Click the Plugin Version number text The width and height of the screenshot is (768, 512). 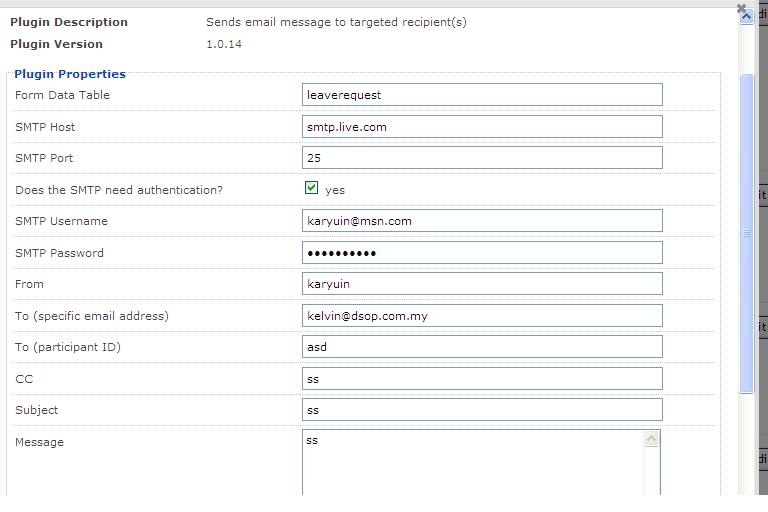click(224, 44)
